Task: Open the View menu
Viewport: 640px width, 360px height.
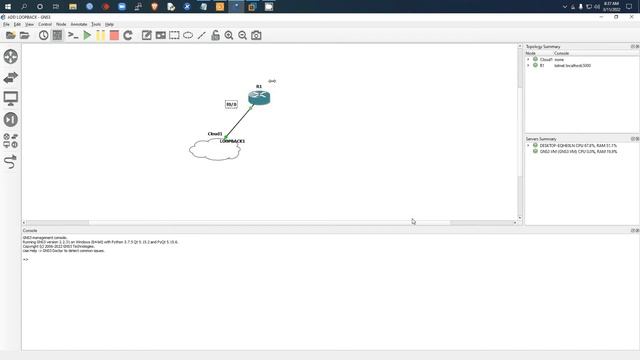Action: (29, 24)
